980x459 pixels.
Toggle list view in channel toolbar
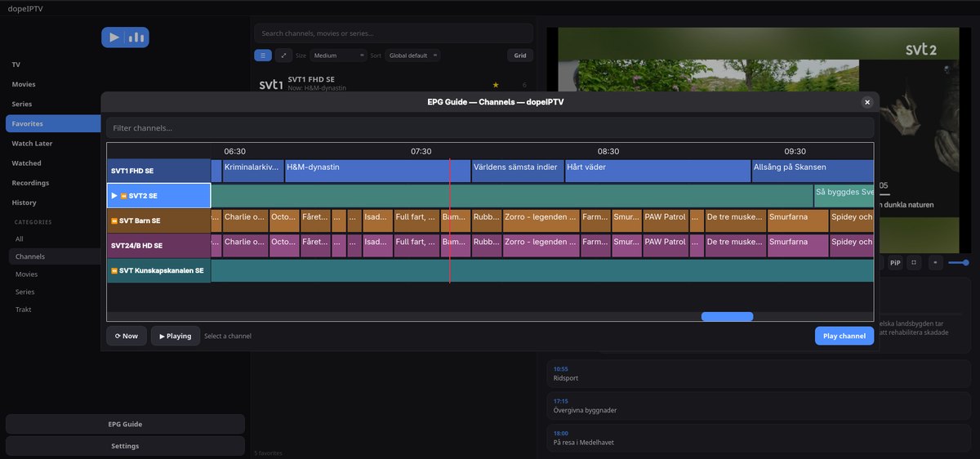[x=263, y=56]
